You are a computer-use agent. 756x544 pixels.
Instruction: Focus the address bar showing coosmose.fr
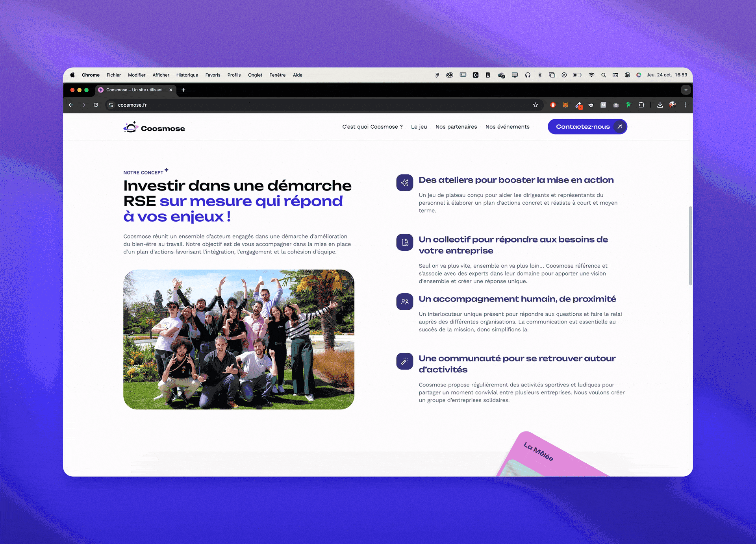coord(323,105)
